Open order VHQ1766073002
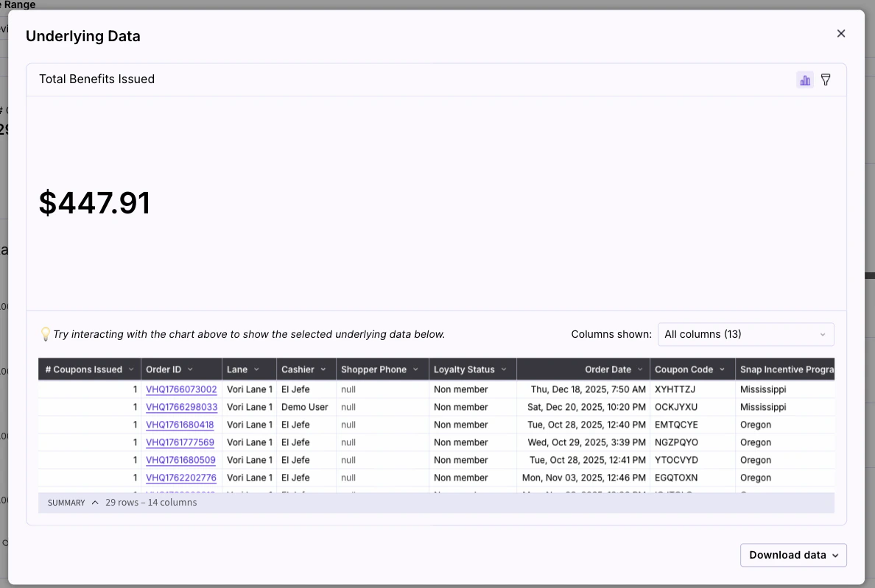875x588 pixels. [181, 389]
